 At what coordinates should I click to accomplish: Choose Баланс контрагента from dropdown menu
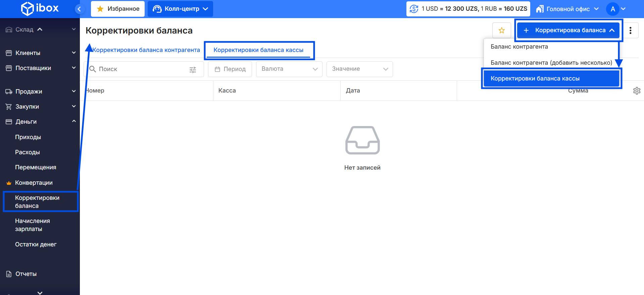pos(519,47)
